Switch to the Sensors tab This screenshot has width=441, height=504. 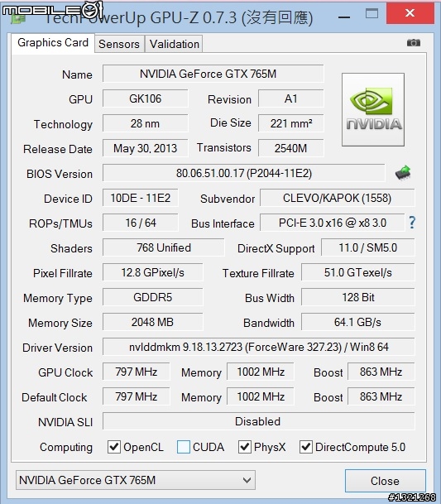point(119,44)
